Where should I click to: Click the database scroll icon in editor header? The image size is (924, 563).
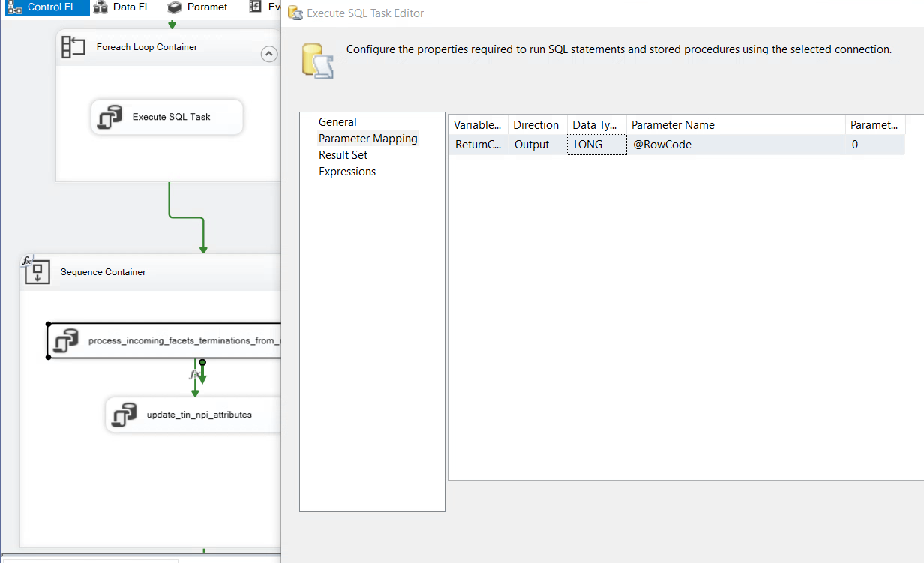tap(318, 61)
